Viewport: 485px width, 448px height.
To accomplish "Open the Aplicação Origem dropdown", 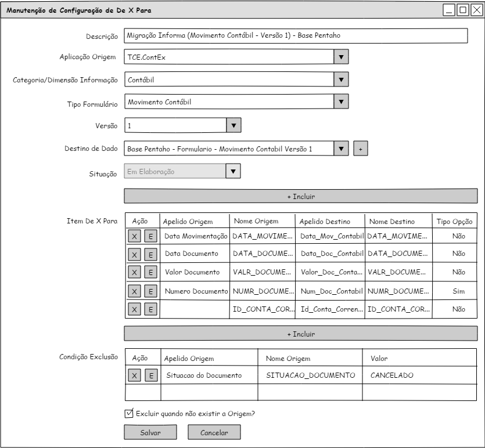I will tap(341, 57).
